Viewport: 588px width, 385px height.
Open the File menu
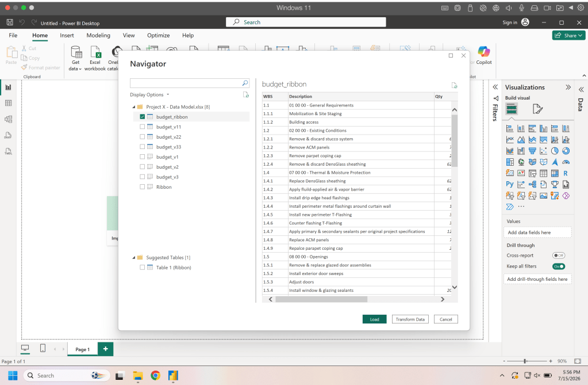click(x=13, y=35)
